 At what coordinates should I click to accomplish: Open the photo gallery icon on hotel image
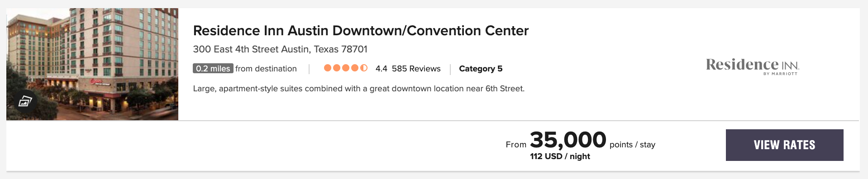[25, 101]
